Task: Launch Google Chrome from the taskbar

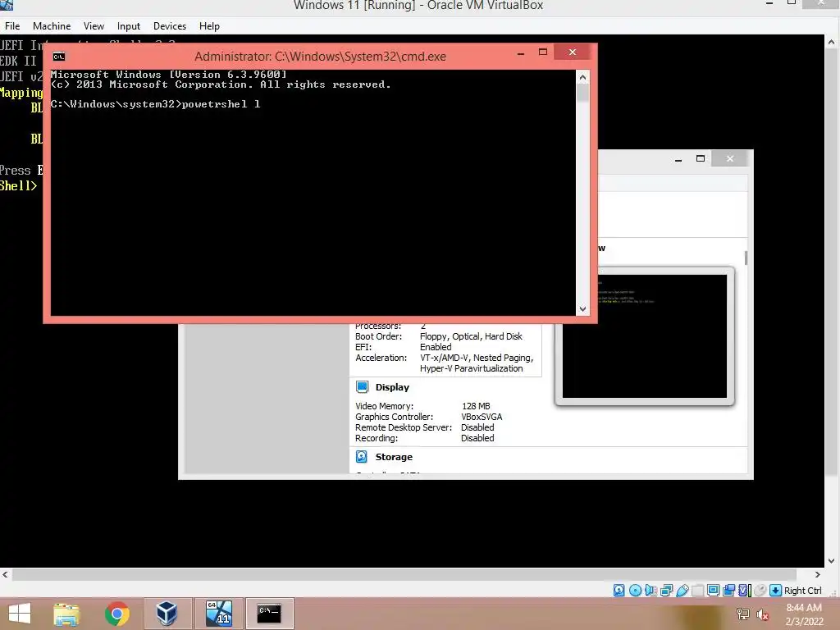Action: [x=116, y=614]
